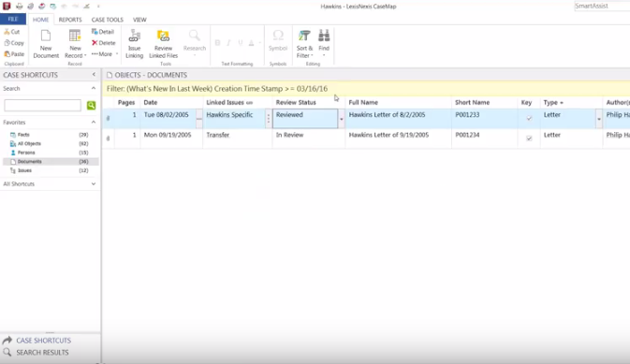
Task: Run search with the green search button
Action: coord(91,105)
